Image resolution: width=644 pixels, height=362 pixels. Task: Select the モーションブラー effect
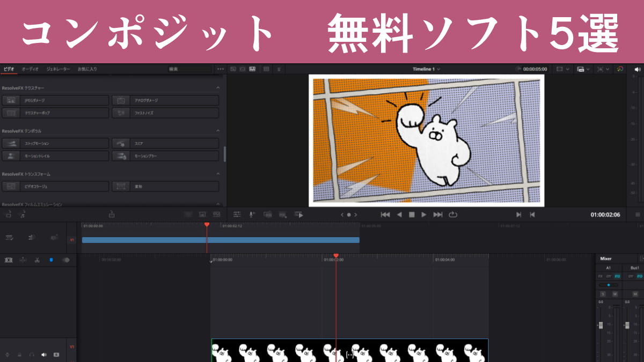point(165,156)
